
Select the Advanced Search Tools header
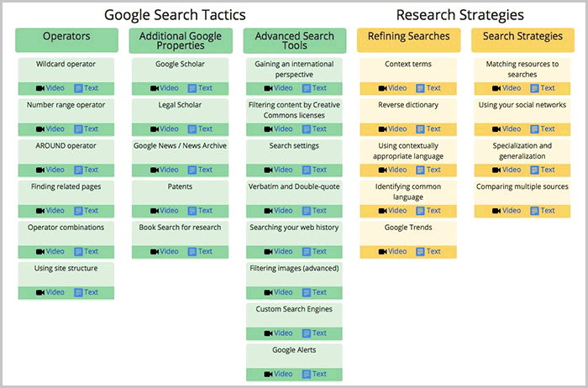coord(295,41)
